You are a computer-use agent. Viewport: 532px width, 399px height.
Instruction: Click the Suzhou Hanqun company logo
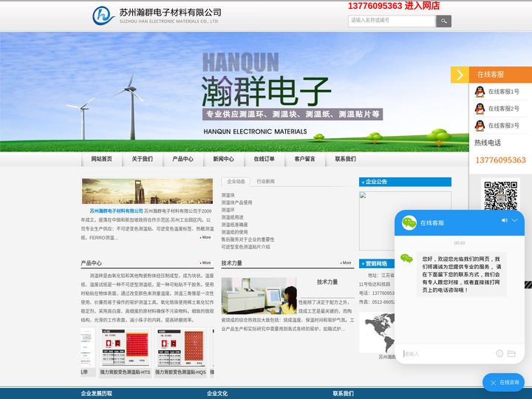[x=156, y=16]
